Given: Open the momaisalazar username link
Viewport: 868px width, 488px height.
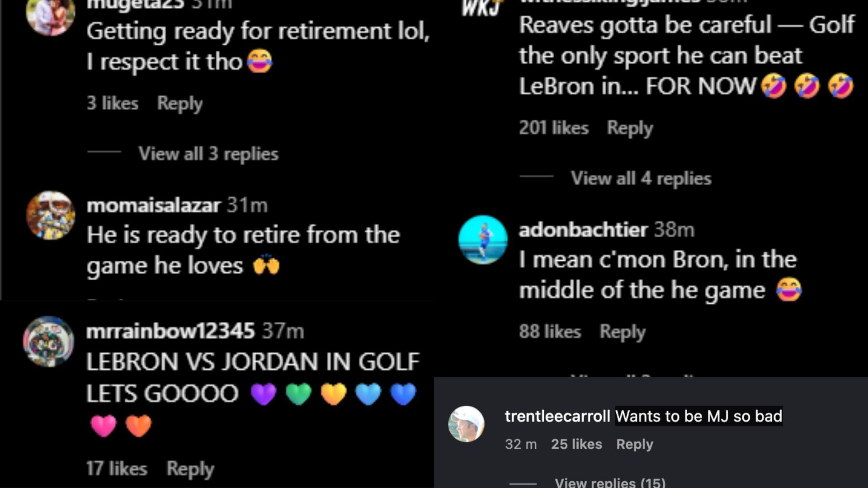Looking at the screenshot, I should coord(154,206).
